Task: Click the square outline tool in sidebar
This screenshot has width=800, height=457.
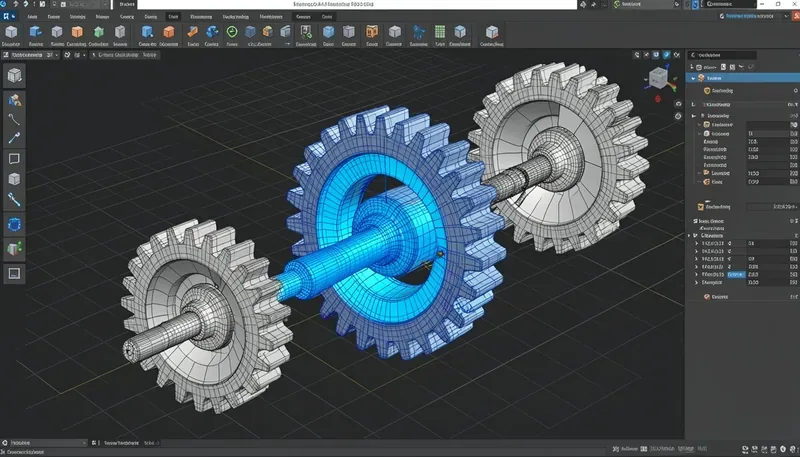Action: click(x=14, y=159)
